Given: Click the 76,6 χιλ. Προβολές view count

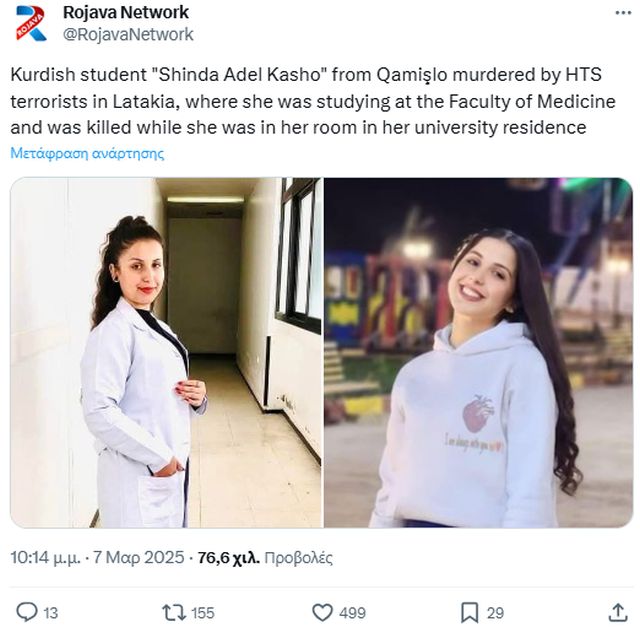Looking at the screenshot, I should coord(265,557).
